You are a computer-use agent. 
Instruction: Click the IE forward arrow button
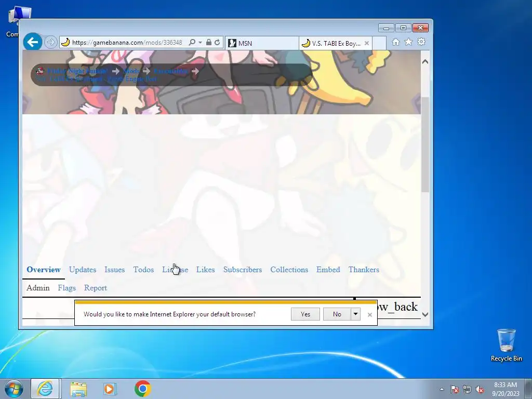coord(50,42)
